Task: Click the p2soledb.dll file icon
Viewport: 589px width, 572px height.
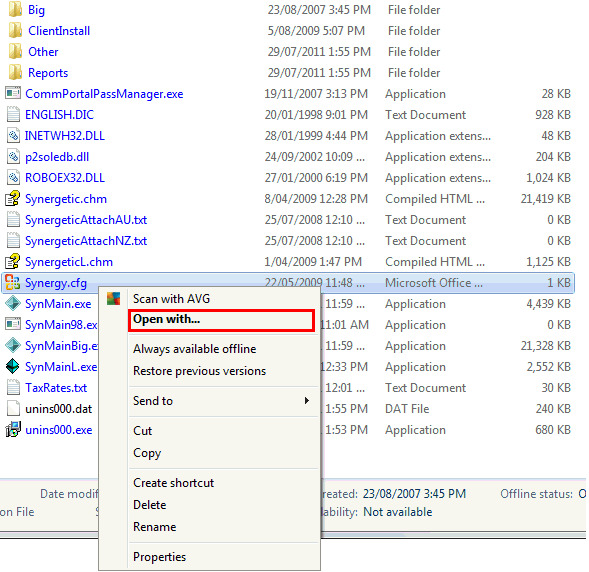Action: pyautogui.click(x=13, y=157)
